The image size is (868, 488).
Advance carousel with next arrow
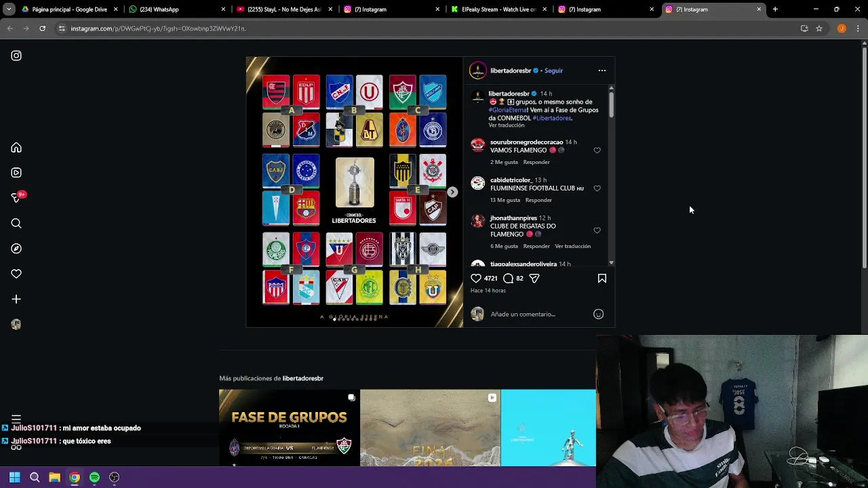[x=452, y=192]
